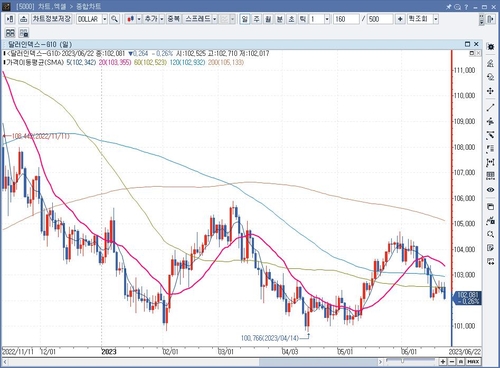The image size is (500, 368).
Task: Click the locked layout grid icon
Action: (24, 33)
